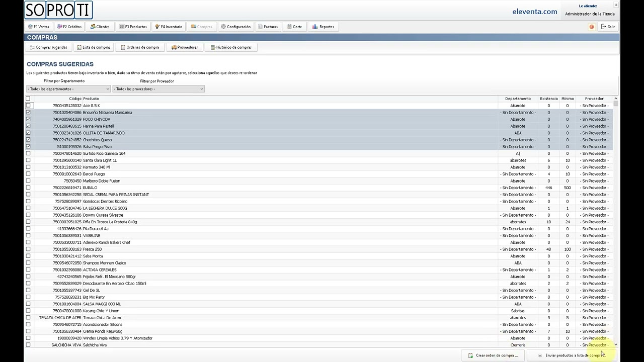Open the Filtrar por Proveedor dropdown

(158, 89)
